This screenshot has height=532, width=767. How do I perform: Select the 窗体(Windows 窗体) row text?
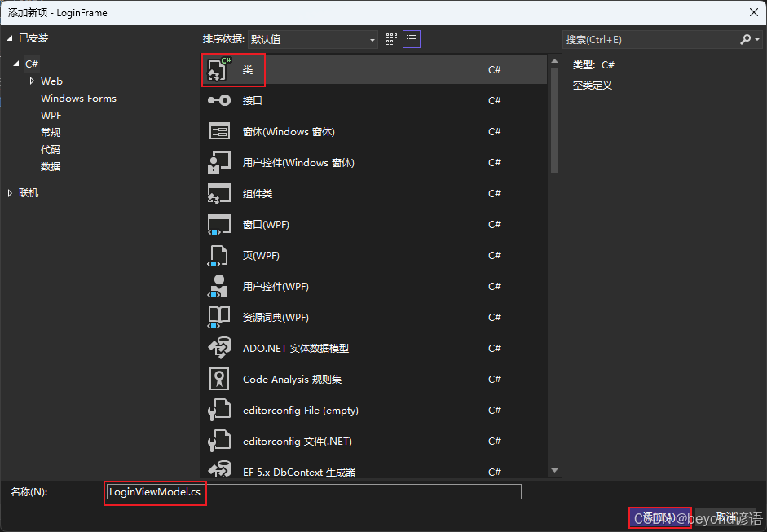tap(289, 131)
